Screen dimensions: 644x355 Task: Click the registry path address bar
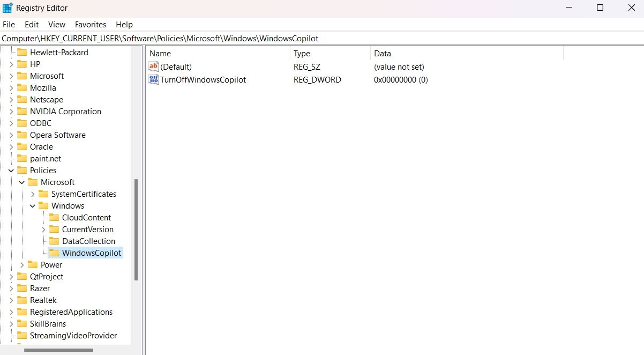tap(322, 39)
